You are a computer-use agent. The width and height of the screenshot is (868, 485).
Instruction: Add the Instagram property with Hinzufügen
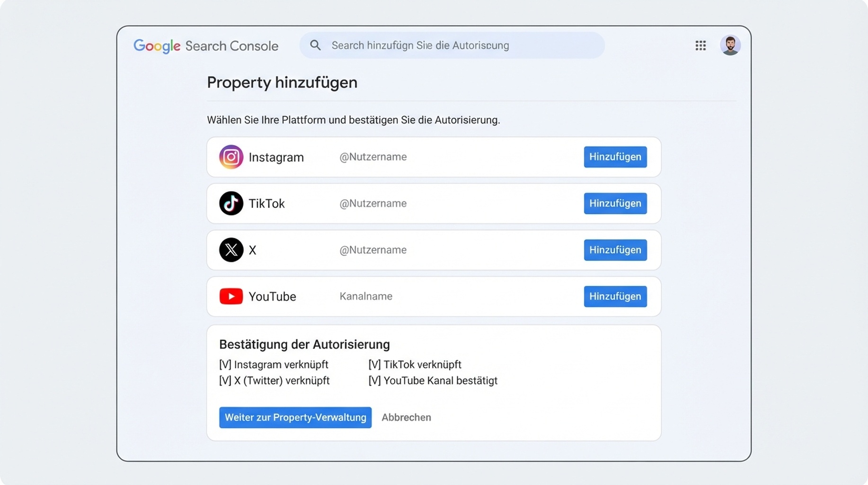click(615, 157)
